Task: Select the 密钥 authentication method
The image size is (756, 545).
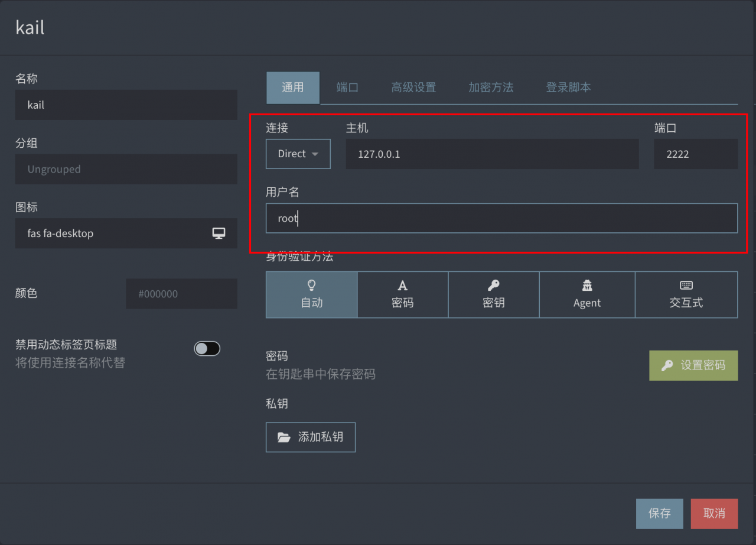Action: (x=494, y=294)
